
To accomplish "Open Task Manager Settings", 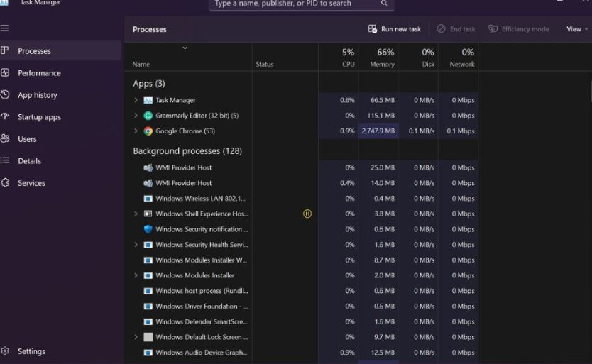I will (x=61, y=351).
